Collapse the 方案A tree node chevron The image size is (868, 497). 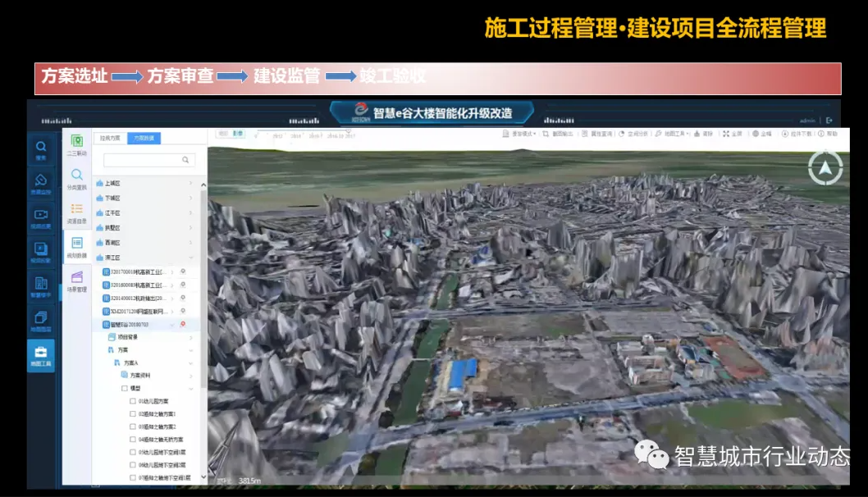point(191,363)
